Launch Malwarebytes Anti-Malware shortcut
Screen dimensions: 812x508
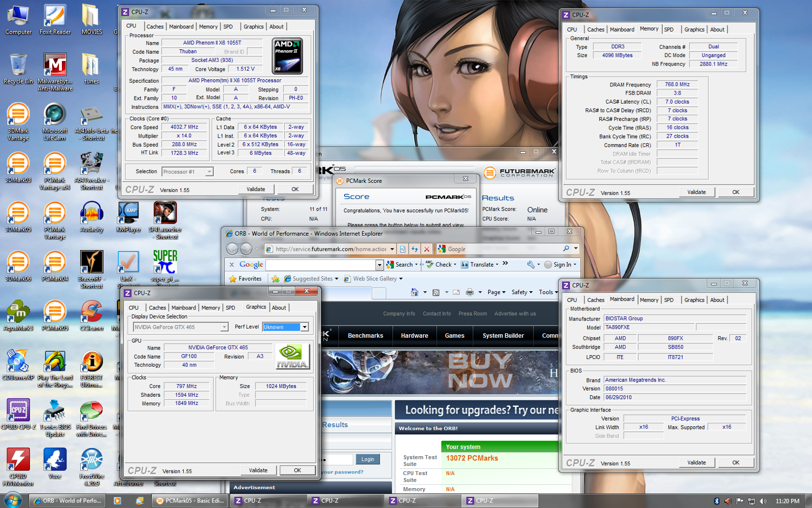point(55,72)
